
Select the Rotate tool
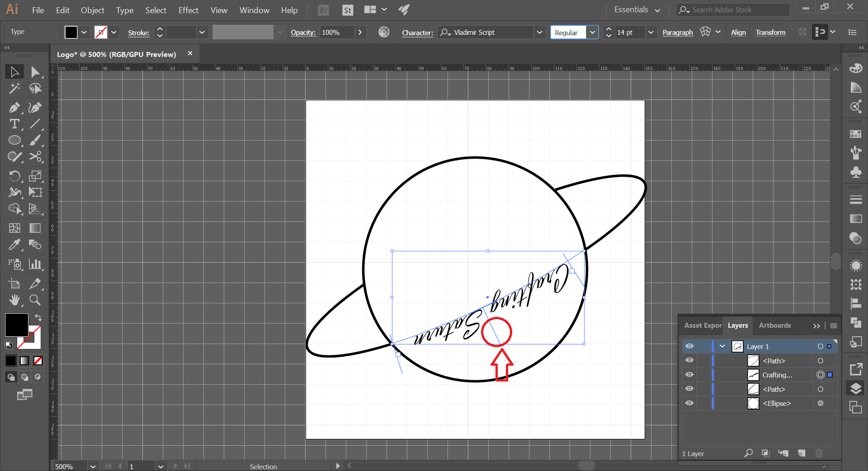[14, 175]
